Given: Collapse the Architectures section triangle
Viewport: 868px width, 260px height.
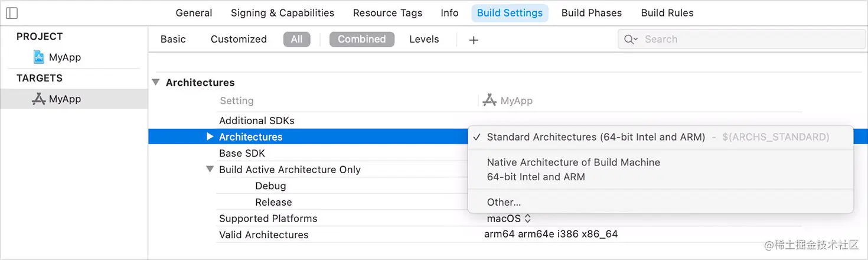Looking at the screenshot, I should 156,82.
